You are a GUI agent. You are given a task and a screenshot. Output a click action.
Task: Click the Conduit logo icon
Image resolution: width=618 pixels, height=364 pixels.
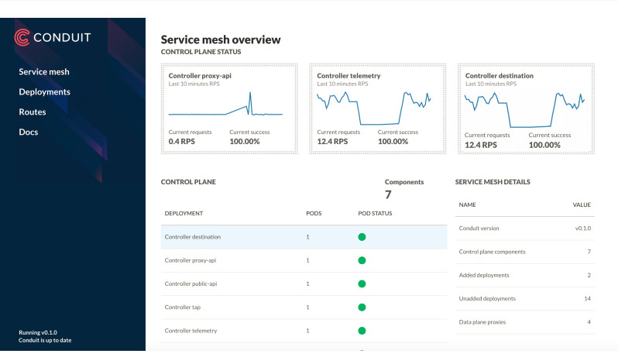[23, 37]
